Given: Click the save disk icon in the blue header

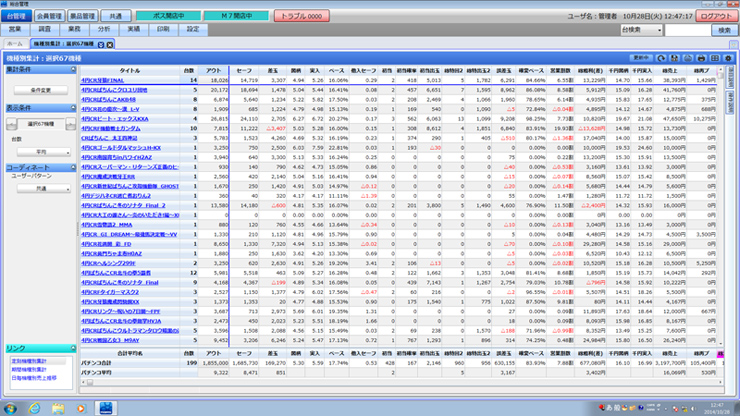Looking at the screenshot, I should (674, 58).
